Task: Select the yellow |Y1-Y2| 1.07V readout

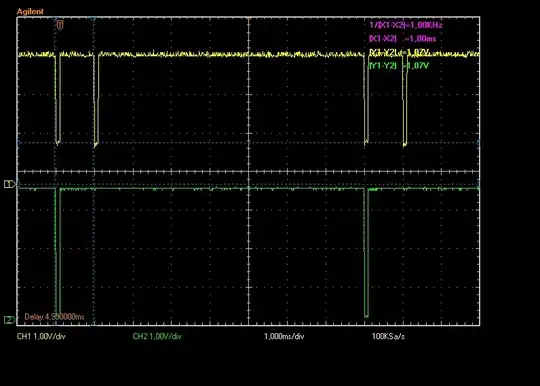Action: pos(399,52)
